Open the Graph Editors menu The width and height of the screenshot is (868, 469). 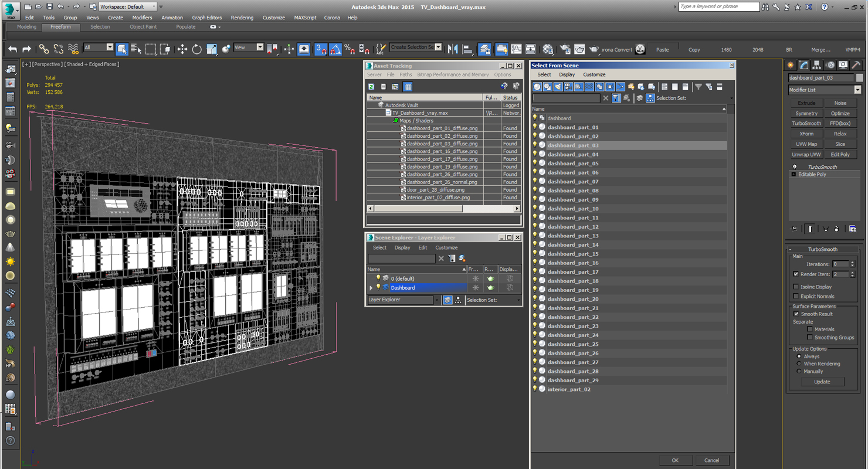pos(207,18)
